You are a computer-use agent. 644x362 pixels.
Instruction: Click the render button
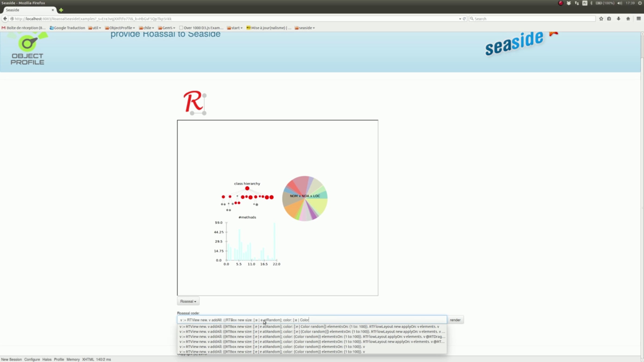455,320
